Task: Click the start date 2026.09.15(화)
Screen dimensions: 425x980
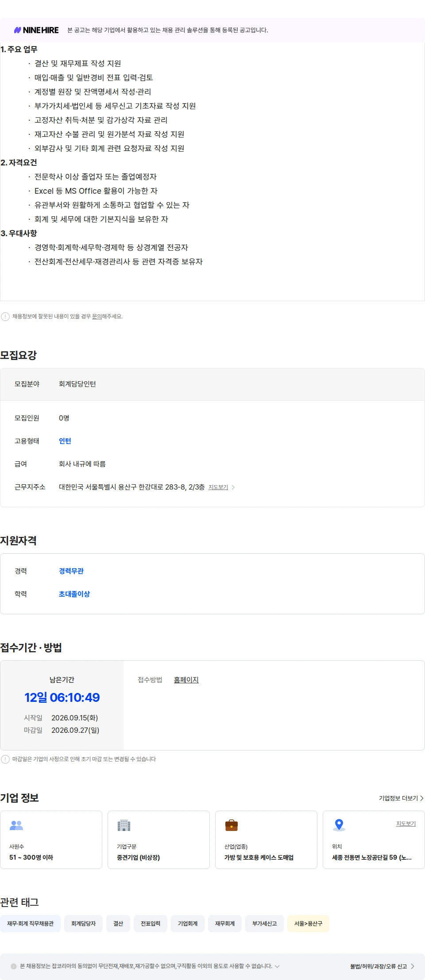Action: pos(74,718)
